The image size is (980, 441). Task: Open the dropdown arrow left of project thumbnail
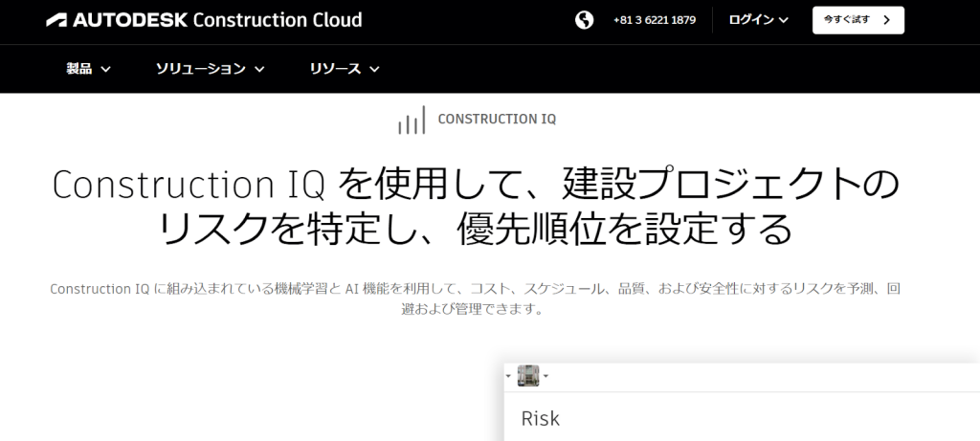pyautogui.click(x=508, y=376)
